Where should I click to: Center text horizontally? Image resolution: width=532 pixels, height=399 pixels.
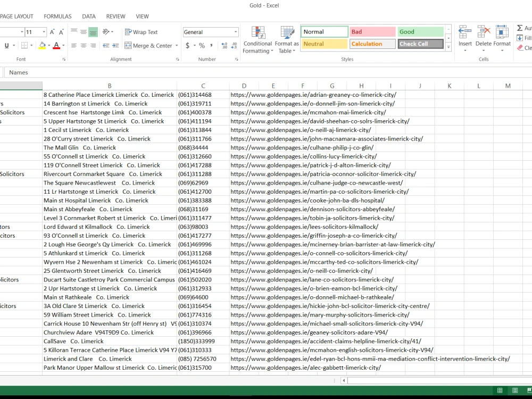coord(84,45)
